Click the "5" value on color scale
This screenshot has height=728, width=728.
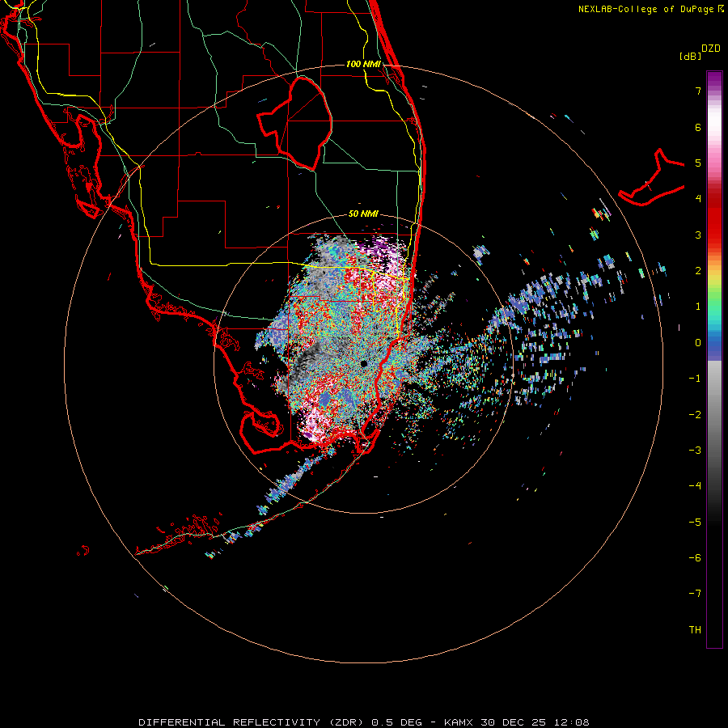[x=698, y=163]
